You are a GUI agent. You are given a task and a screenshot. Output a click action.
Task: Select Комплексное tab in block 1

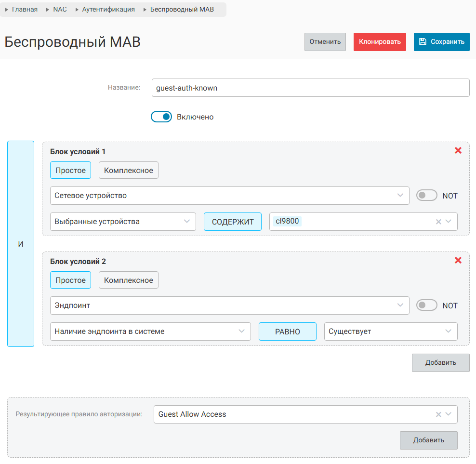pos(129,170)
